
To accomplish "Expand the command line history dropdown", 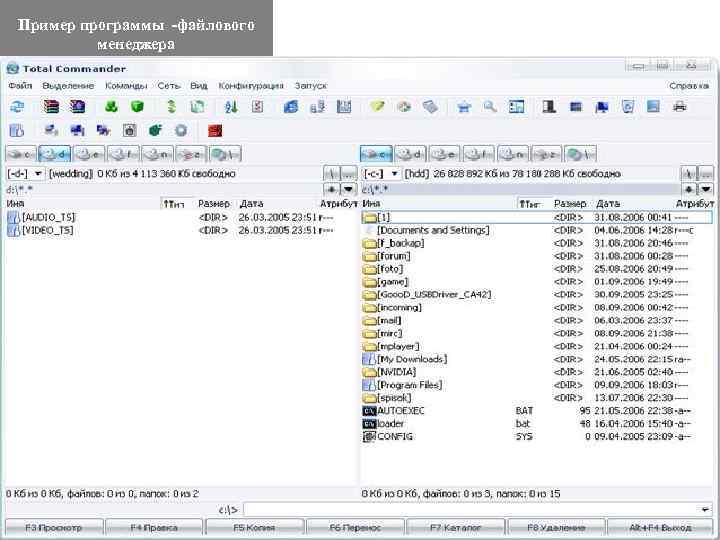I will tap(705, 509).
